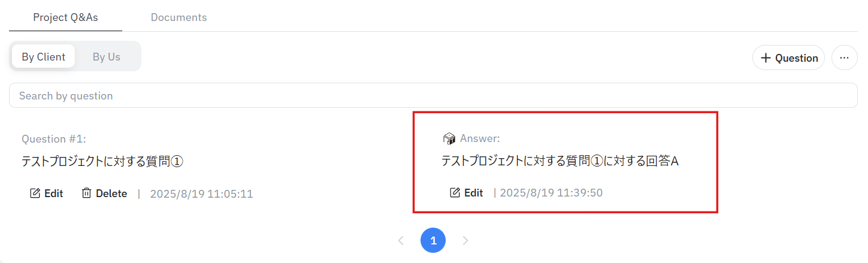Go to the next page arrow
This screenshot has width=868, height=263.
465,241
